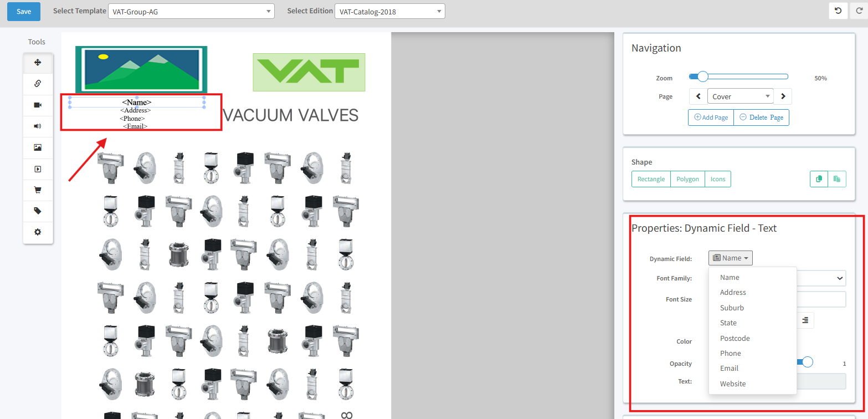The width and height of the screenshot is (868, 419).
Task: Open the Page dropdown showing Cover
Action: (740, 96)
